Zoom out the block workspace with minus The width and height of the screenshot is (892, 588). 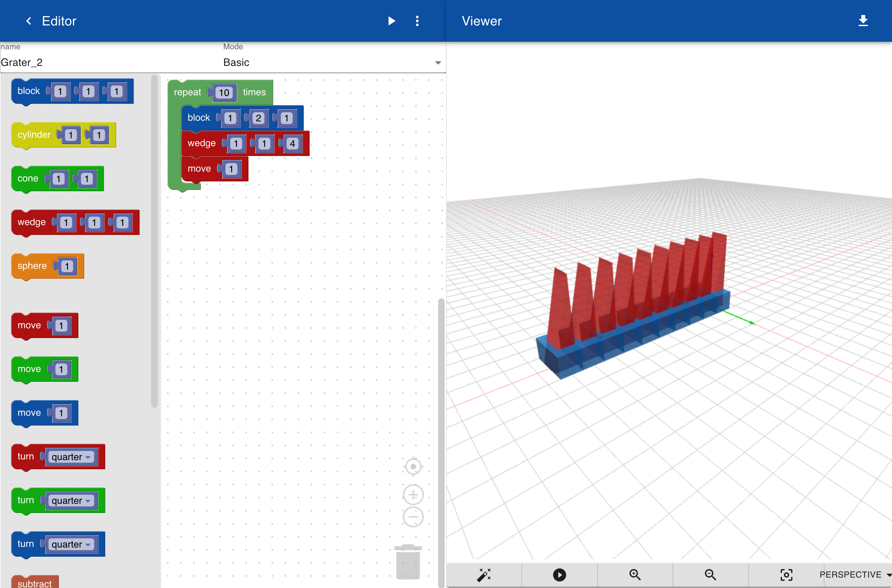pos(413,517)
